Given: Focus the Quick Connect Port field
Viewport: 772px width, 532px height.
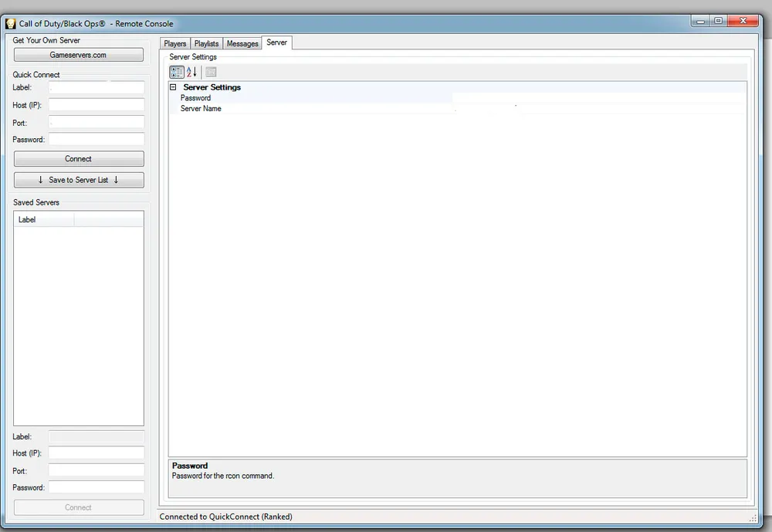Looking at the screenshot, I should 96,122.
